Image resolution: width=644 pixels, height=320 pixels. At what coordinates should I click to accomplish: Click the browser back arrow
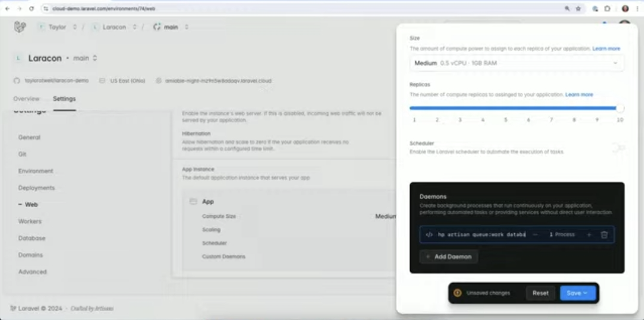[x=7, y=8]
